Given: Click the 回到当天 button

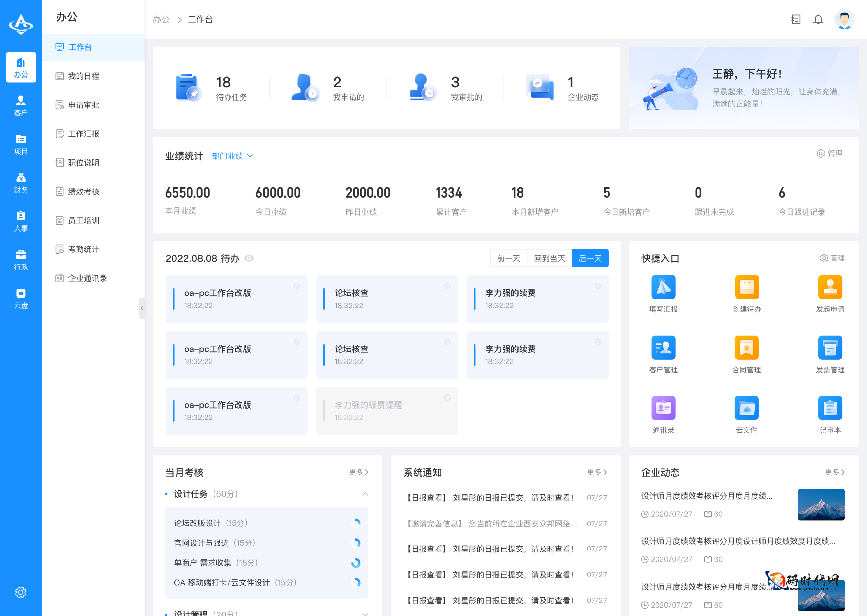Looking at the screenshot, I should (549, 258).
